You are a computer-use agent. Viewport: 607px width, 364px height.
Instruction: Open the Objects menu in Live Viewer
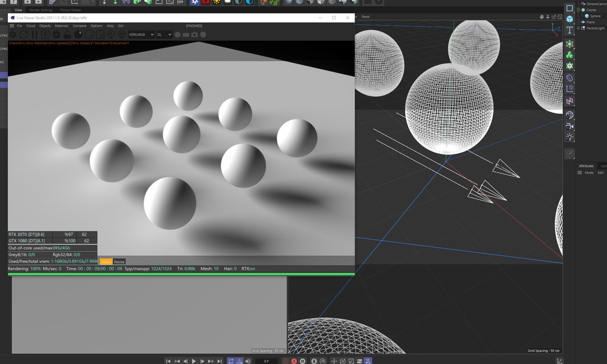click(x=45, y=26)
